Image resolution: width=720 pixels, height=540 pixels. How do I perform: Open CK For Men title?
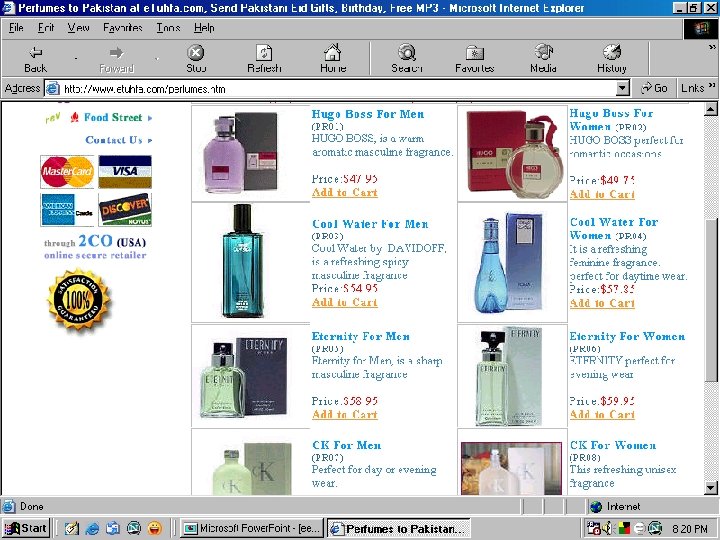347,445
